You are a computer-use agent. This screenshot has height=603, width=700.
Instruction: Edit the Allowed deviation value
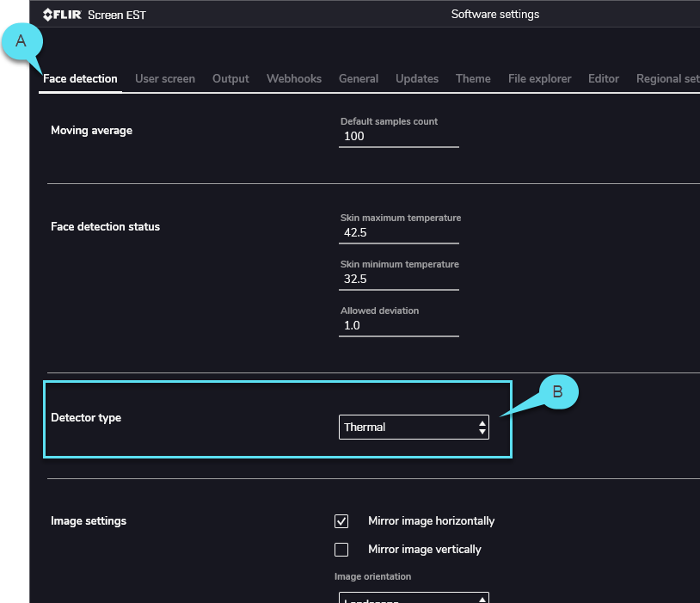point(398,326)
